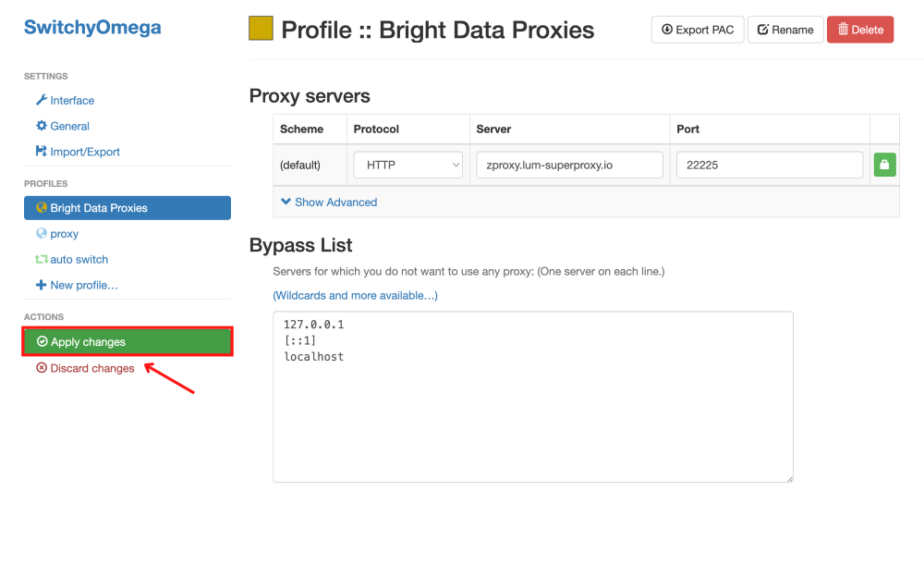Select the wrench icon beside Interface
Image resolution: width=924 pixels, height=578 pixels.
click(42, 100)
